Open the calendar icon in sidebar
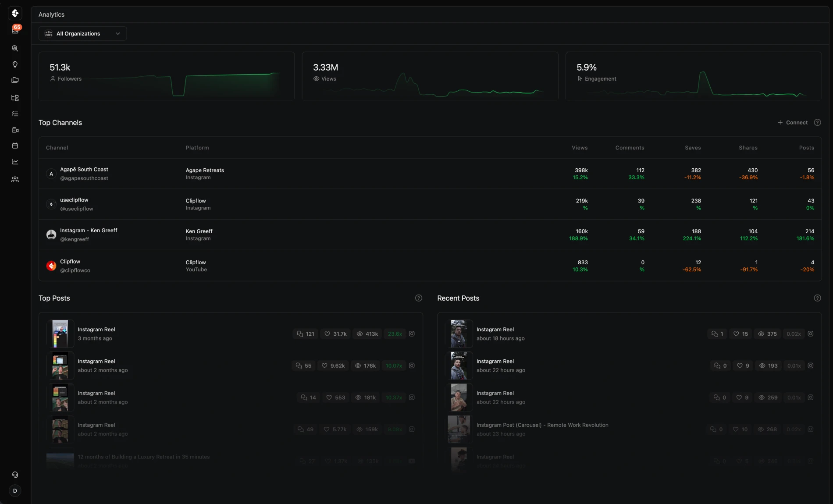The height and width of the screenshot is (504, 833). pyautogui.click(x=15, y=146)
